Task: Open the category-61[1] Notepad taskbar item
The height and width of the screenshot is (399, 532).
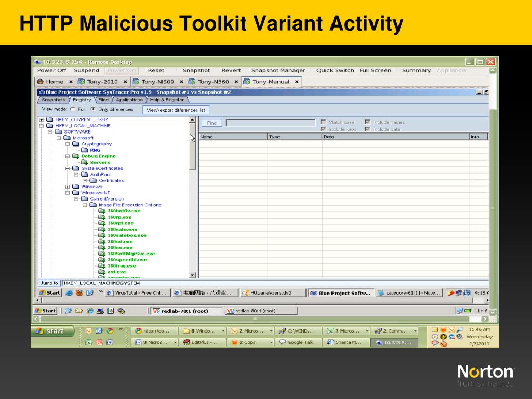Action: (x=409, y=293)
